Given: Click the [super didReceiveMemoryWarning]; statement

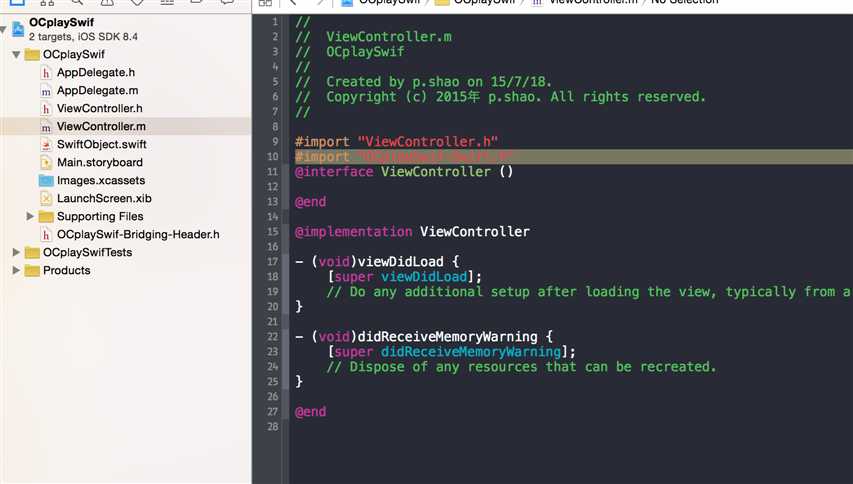Looking at the screenshot, I should coord(451,352).
